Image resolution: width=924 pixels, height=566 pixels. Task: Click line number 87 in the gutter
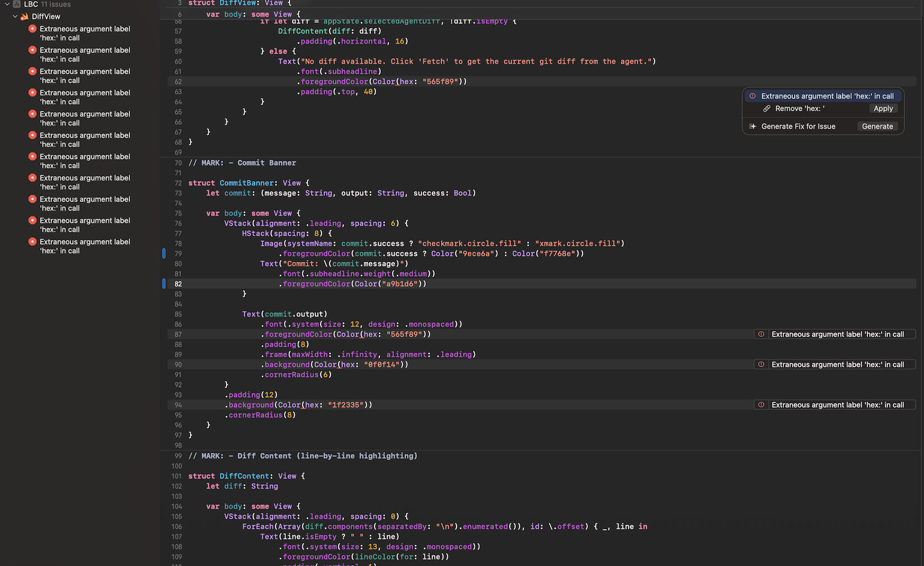178,335
